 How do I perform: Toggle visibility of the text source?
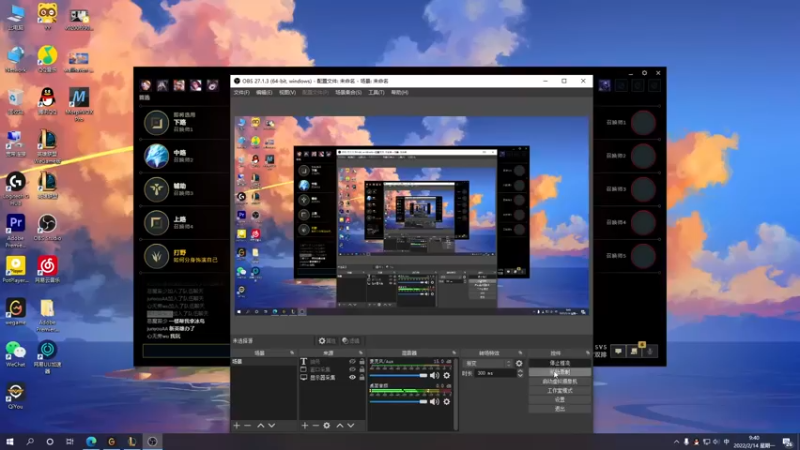(x=352, y=361)
